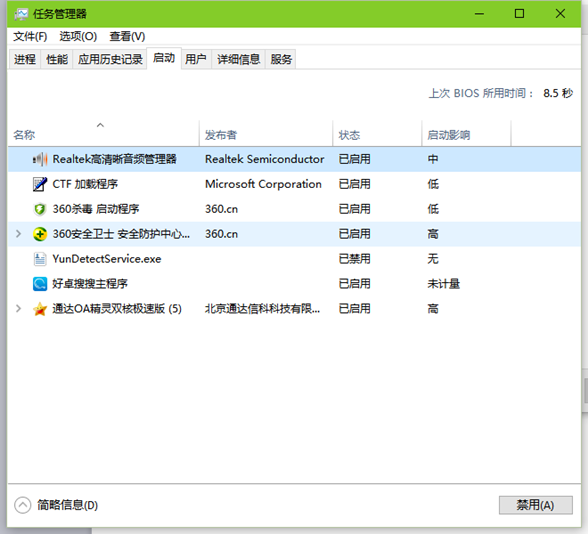Image resolution: width=588 pixels, height=534 pixels.
Task: Click the 未计量 impact of 好卓搜搜主程序
Action: click(444, 284)
